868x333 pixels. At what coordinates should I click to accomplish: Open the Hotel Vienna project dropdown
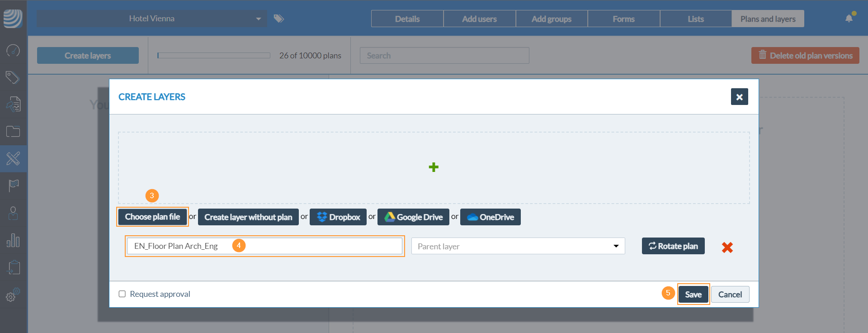[152, 19]
